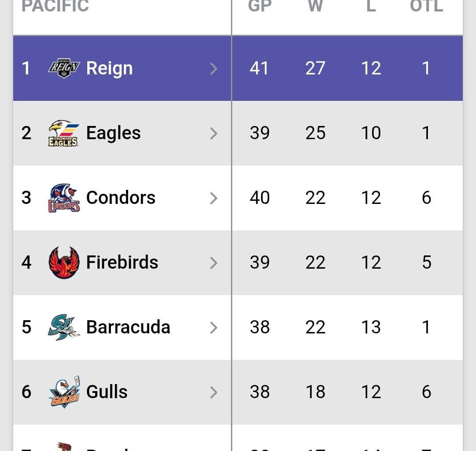The image size is (476, 451).
Task: Expand the Barracuda row disclosure arrow
Action: (214, 328)
